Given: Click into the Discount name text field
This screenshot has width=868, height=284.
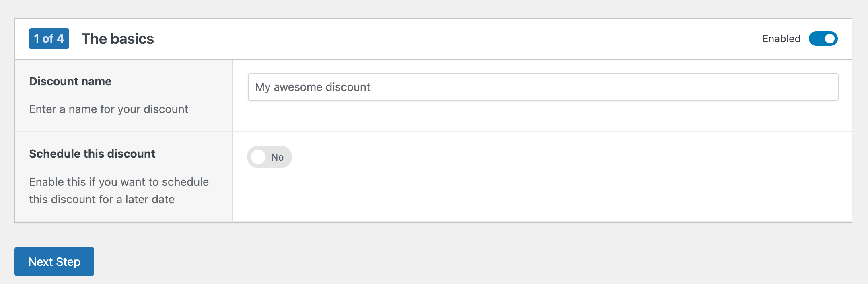Looking at the screenshot, I should (x=543, y=87).
